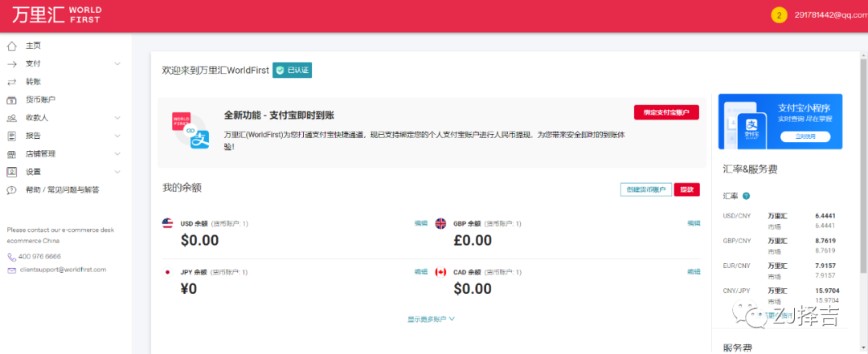This screenshot has width=868, height=354.
Task: Click the envelope icon next to support email
Action: coord(11,270)
